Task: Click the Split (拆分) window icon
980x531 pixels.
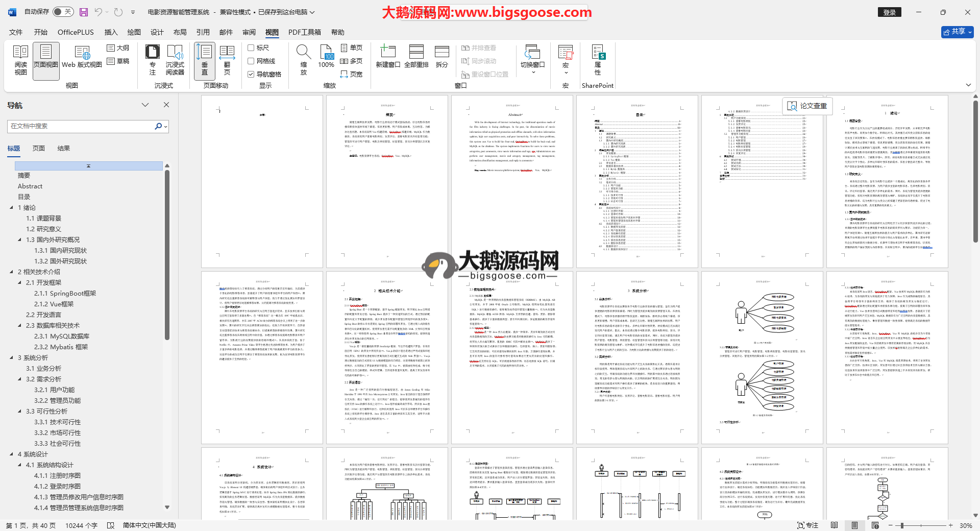Action: coord(442,57)
